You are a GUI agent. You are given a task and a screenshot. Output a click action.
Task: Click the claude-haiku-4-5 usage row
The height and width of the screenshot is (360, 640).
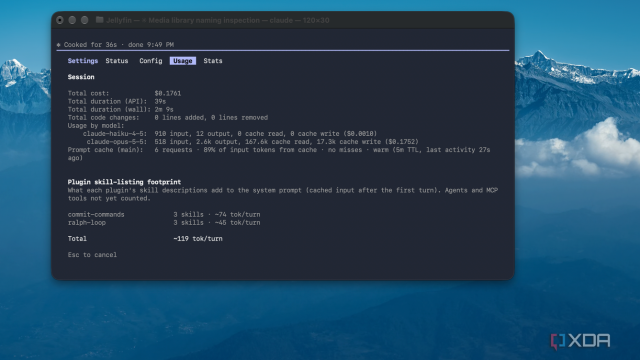click(230, 133)
